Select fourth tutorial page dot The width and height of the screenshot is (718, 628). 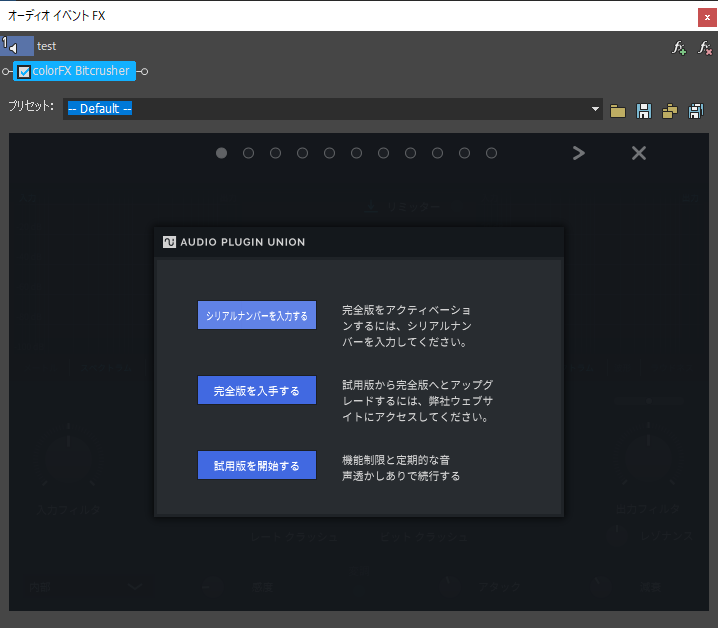tap(302, 153)
